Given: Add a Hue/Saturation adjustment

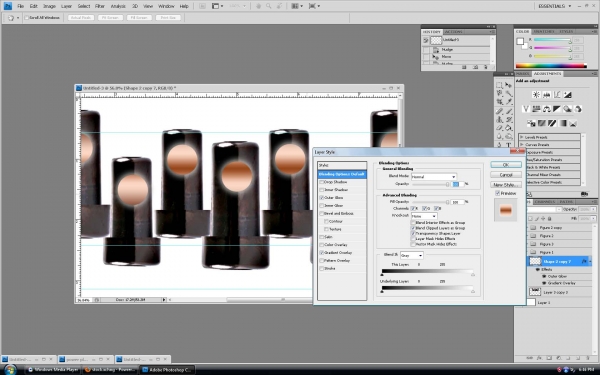Looking at the screenshot, I should [x=536, y=109].
